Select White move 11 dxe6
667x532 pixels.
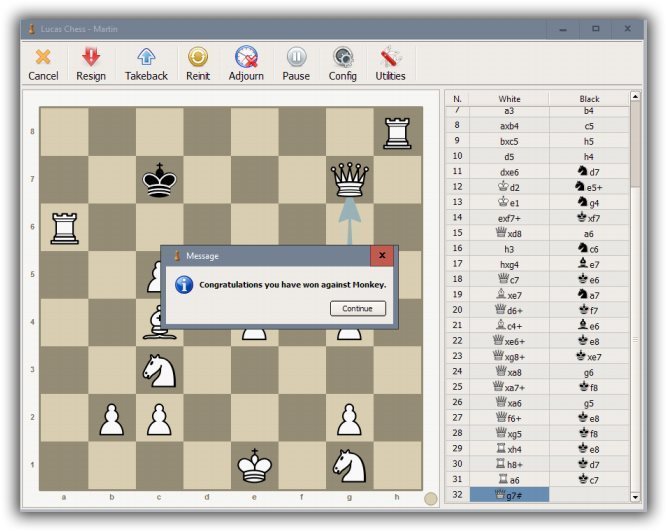pos(509,172)
